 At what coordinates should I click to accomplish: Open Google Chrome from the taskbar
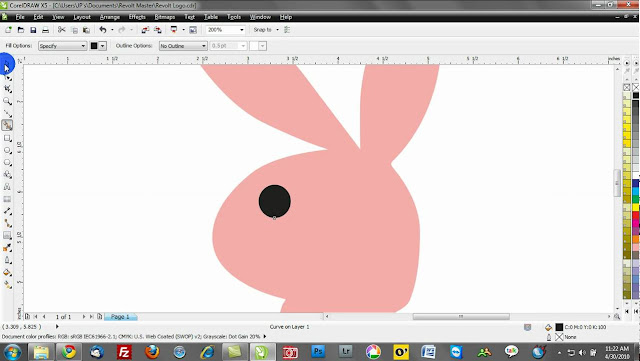pyautogui.click(x=69, y=352)
